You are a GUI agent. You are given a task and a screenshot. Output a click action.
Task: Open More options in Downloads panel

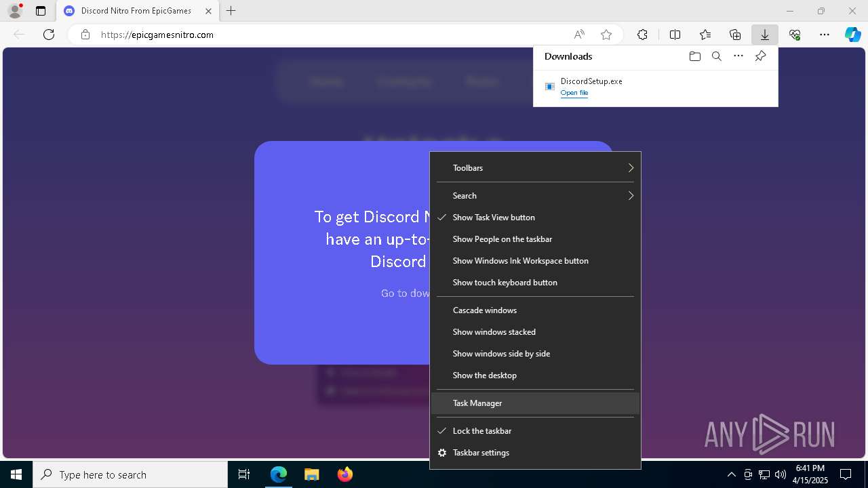tap(738, 56)
